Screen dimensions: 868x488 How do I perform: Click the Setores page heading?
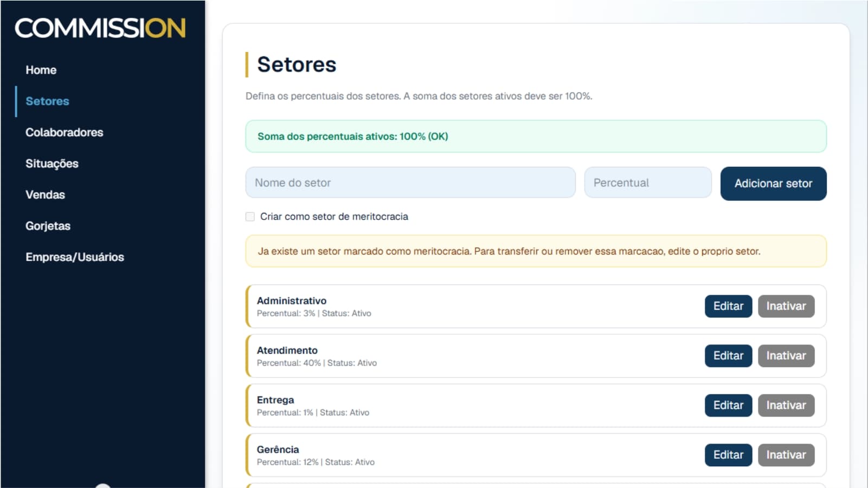pyautogui.click(x=297, y=64)
